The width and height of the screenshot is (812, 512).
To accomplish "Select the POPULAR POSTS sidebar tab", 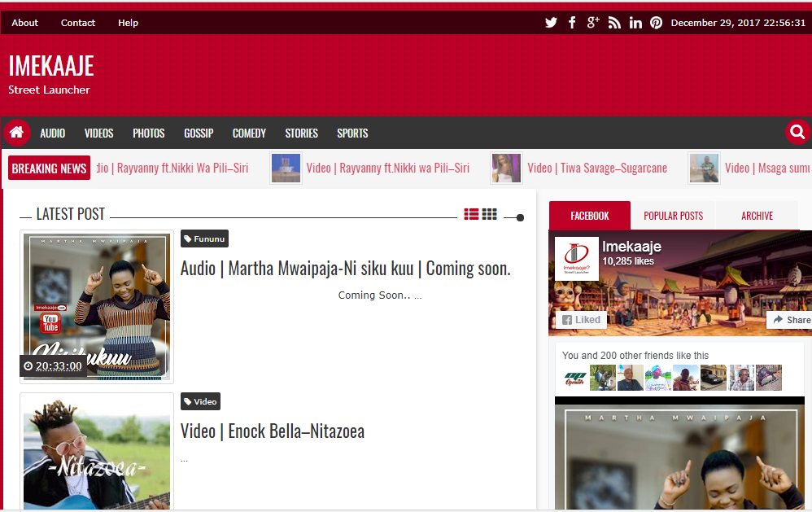I will pos(673,216).
